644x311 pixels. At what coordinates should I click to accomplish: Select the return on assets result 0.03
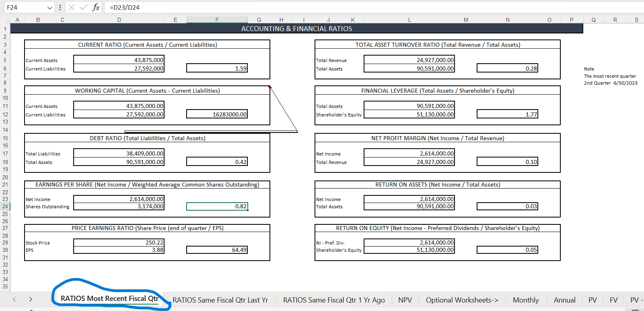pos(507,206)
